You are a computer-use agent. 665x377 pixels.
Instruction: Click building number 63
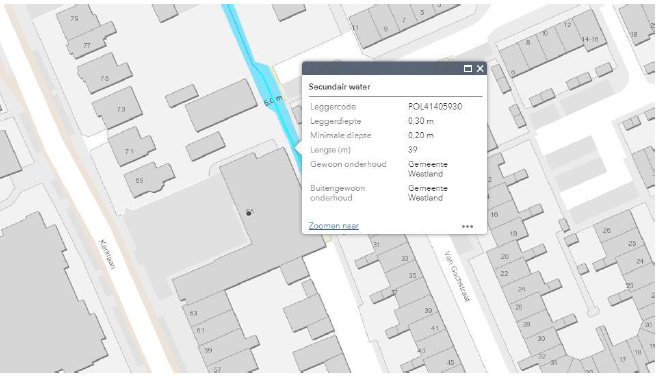(193, 313)
